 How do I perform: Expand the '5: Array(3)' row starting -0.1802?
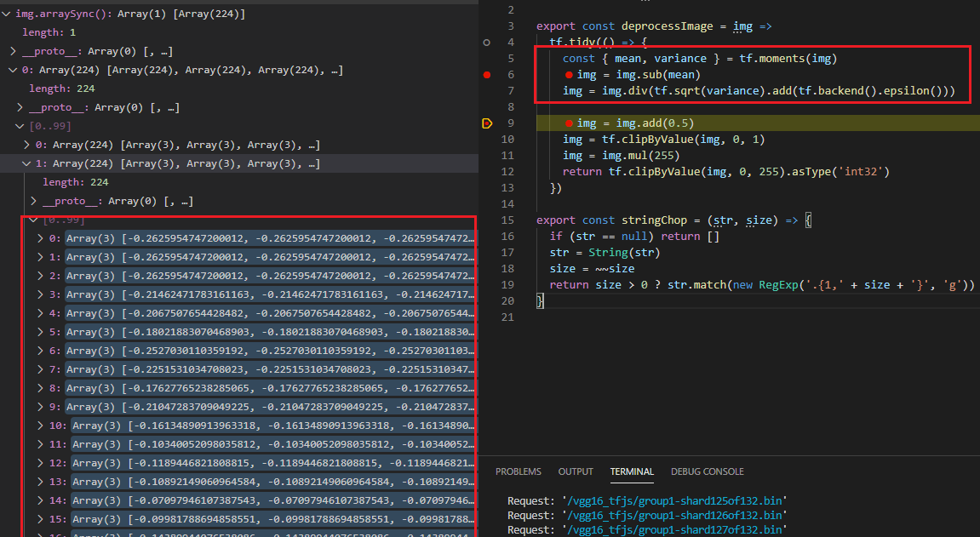(x=41, y=332)
